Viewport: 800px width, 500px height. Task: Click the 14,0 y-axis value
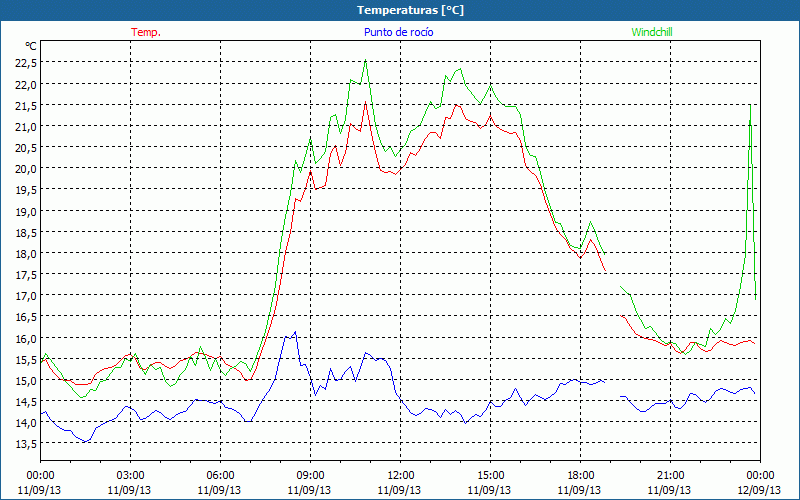pyautogui.click(x=26, y=423)
